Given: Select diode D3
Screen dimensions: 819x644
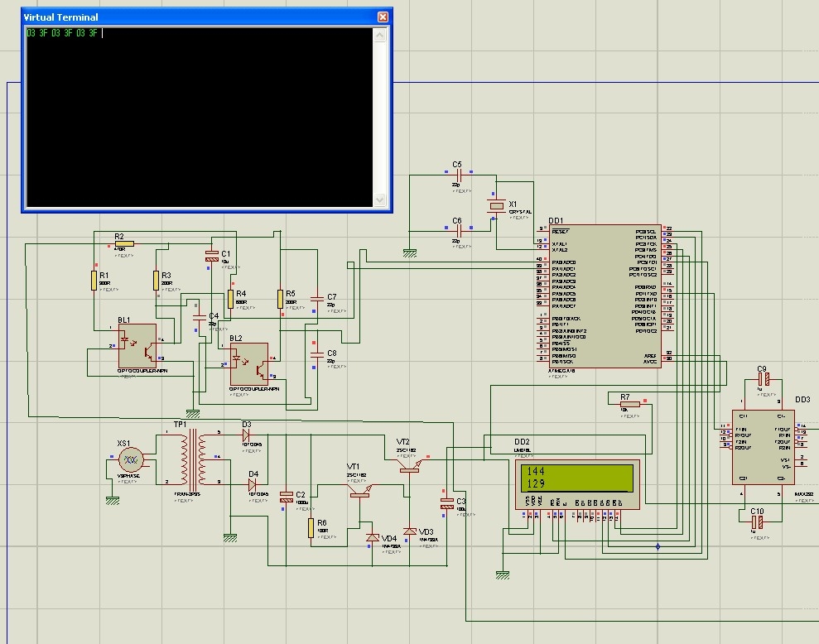Looking at the screenshot, I should tap(246, 435).
